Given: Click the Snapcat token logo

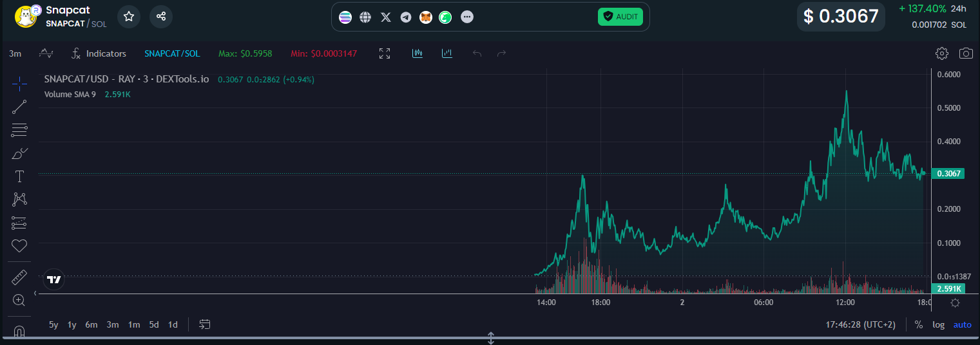Looking at the screenshot, I should 26,16.
